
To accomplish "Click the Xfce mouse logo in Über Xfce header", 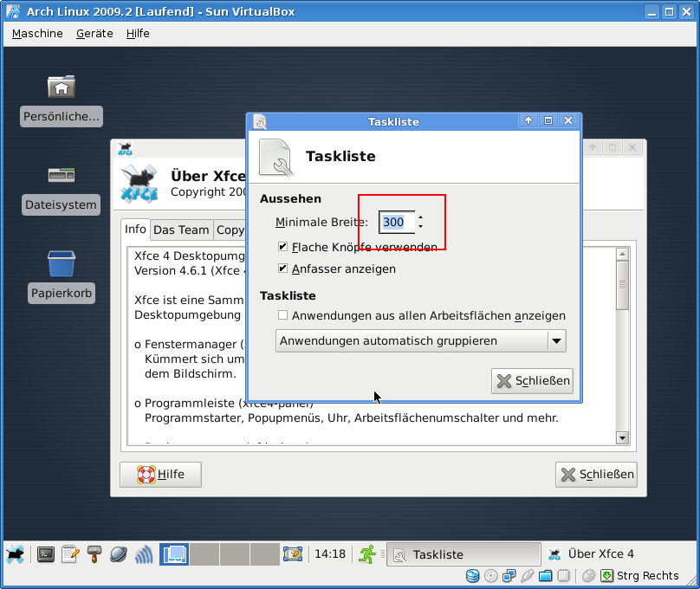I will click(139, 183).
